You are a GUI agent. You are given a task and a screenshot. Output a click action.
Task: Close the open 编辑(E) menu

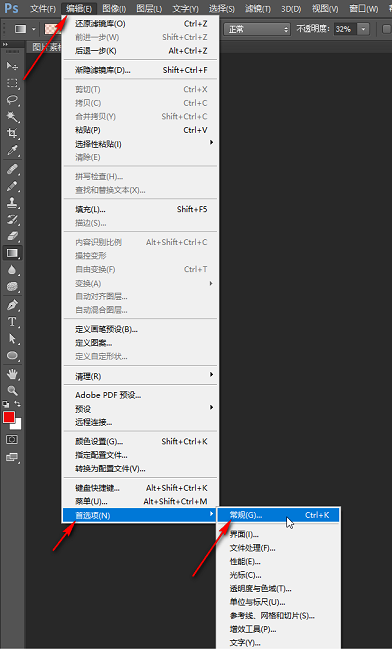coord(79,9)
